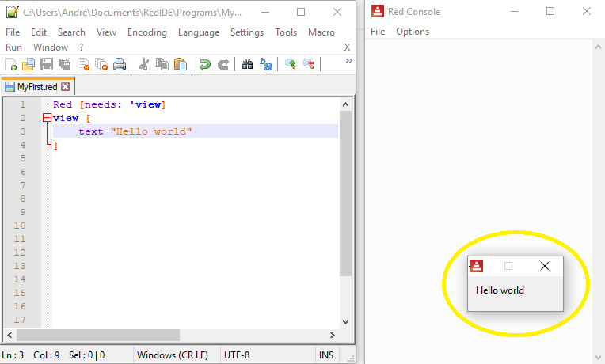Click line number 10 in the margin
The image size is (605, 364).
coord(20,226)
